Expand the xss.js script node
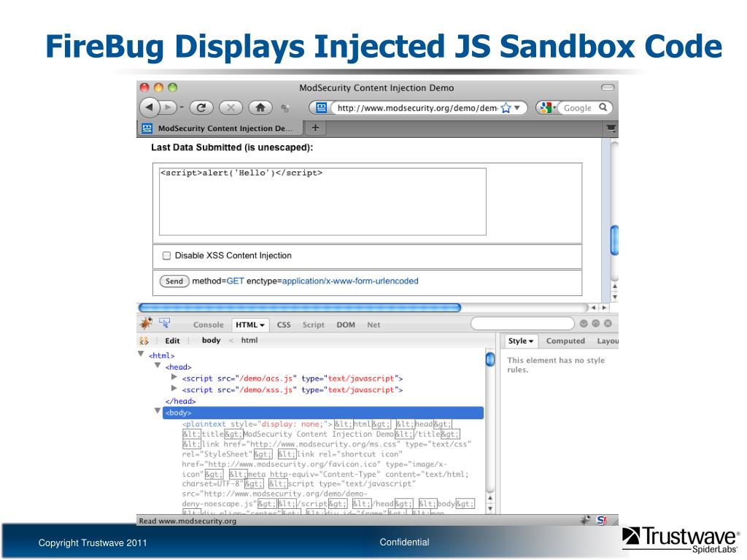This screenshot has width=747, height=560. coord(174,388)
